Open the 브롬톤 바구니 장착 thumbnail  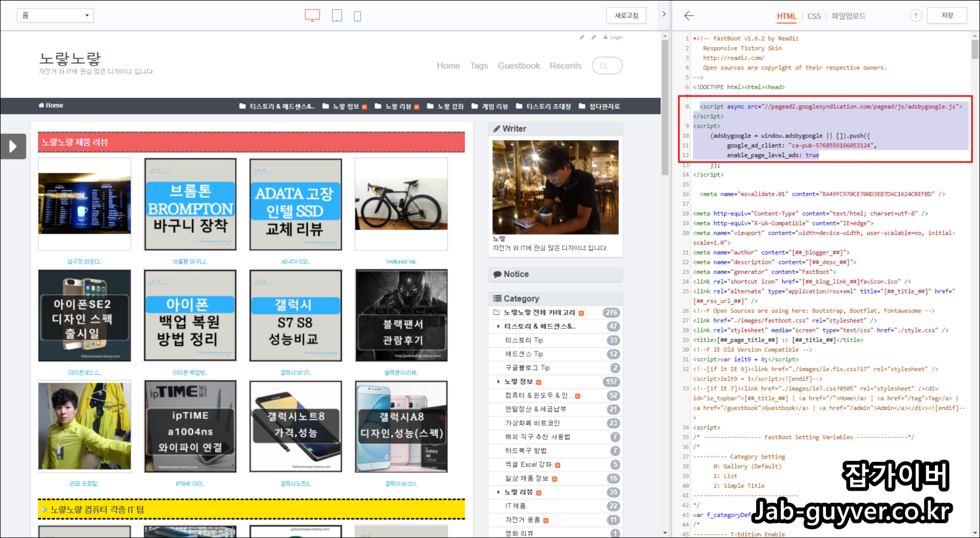coord(190,205)
